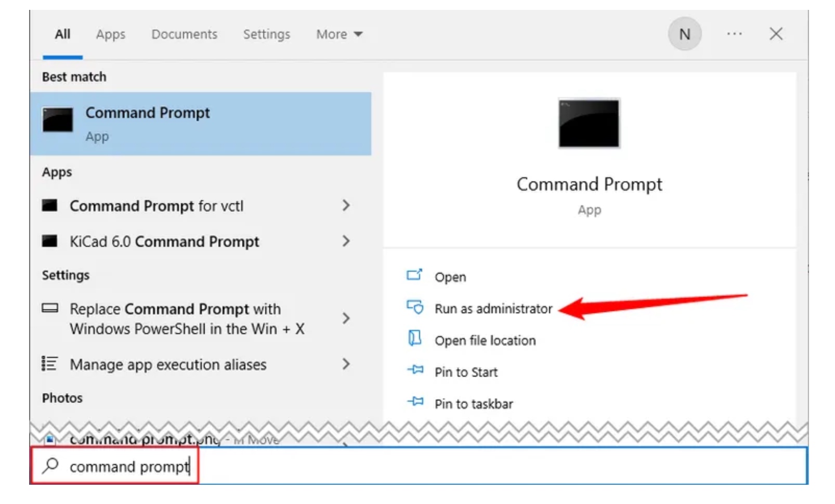Expand Replace Command Prompt with PowerShell chevron
This screenshot has height=504, width=835.
(x=346, y=319)
